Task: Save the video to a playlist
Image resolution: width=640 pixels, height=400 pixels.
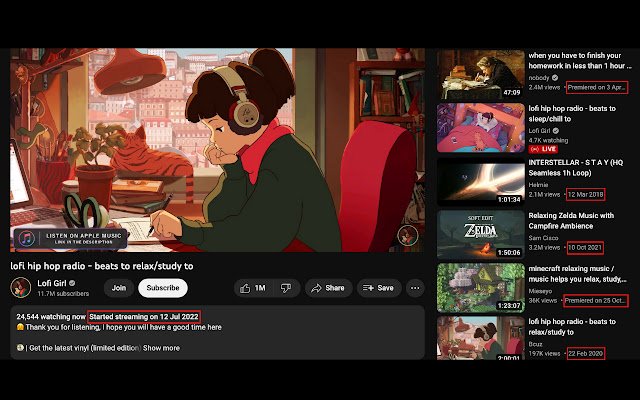Action: pyautogui.click(x=378, y=288)
